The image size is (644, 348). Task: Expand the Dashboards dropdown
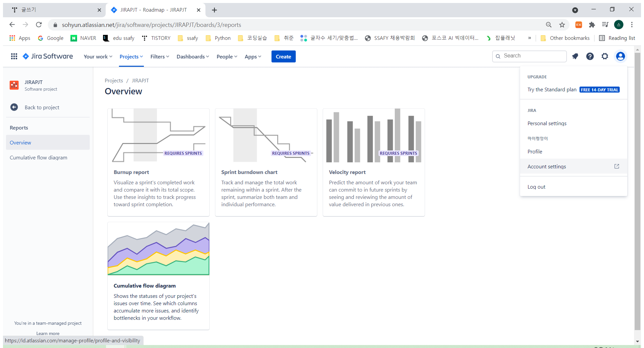coord(193,56)
